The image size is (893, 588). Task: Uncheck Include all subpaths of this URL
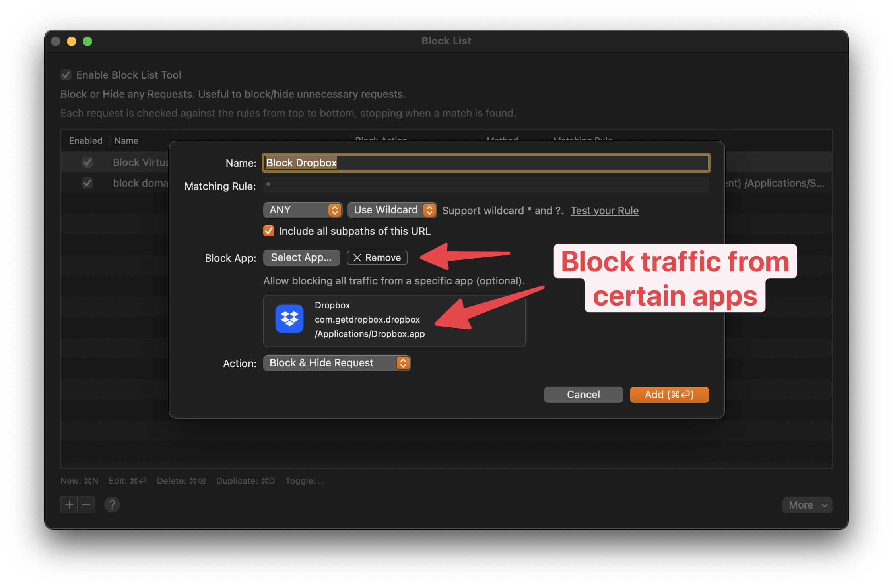coord(269,231)
